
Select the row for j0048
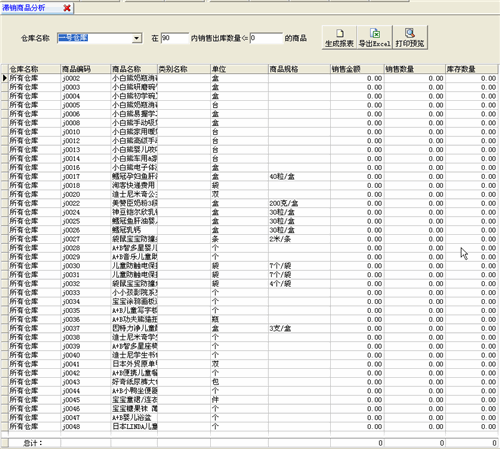[x=253, y=427]
